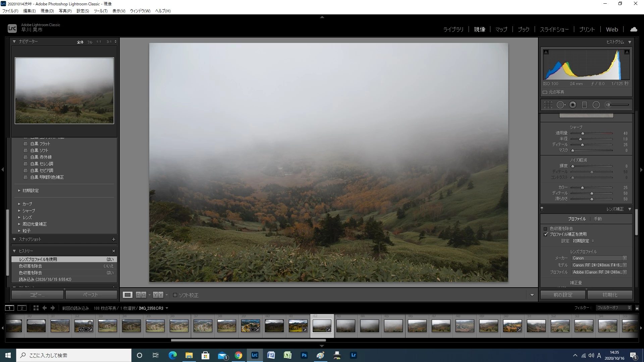The width and height of the screenshot is (644, 362).
Task: Select the Spot Removal tool
Action: 560,105
